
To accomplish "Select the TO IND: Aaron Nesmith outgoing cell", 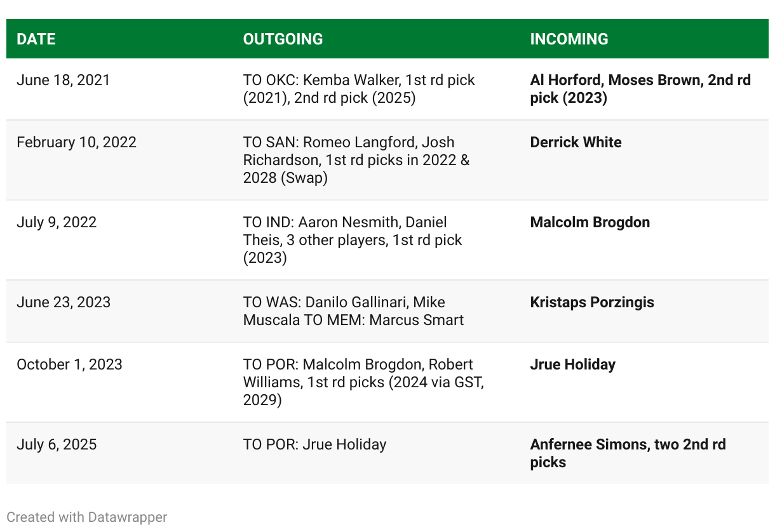I will [x=377, y=240].
